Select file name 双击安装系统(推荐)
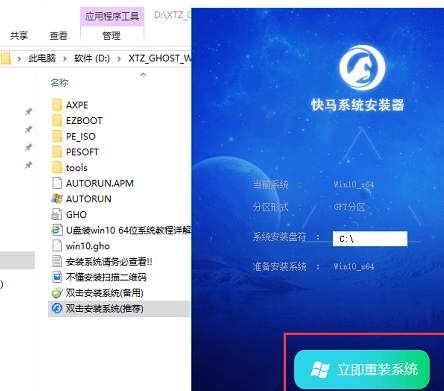This screenshot has height=391, width=444. tap(105, 309)
